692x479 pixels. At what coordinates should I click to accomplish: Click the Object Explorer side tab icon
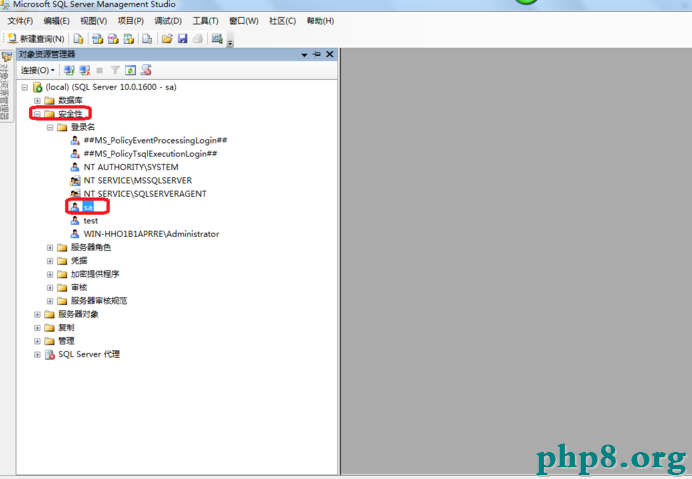point(7,57)
